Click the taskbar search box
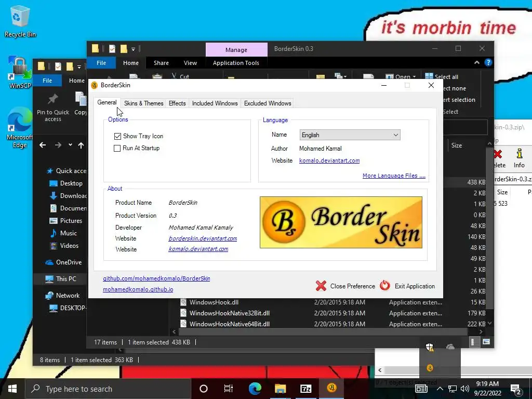Viewport: 532px width, 399px height. 108,389
